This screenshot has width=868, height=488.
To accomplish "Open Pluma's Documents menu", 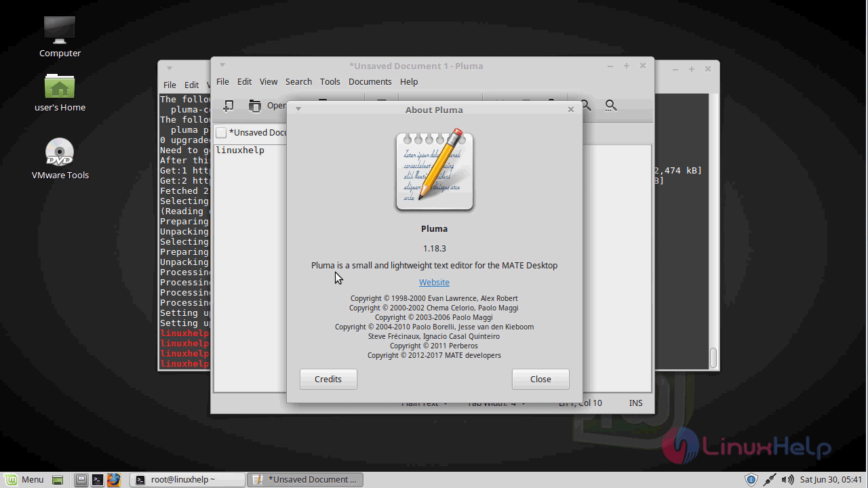I will pos(370,81).
